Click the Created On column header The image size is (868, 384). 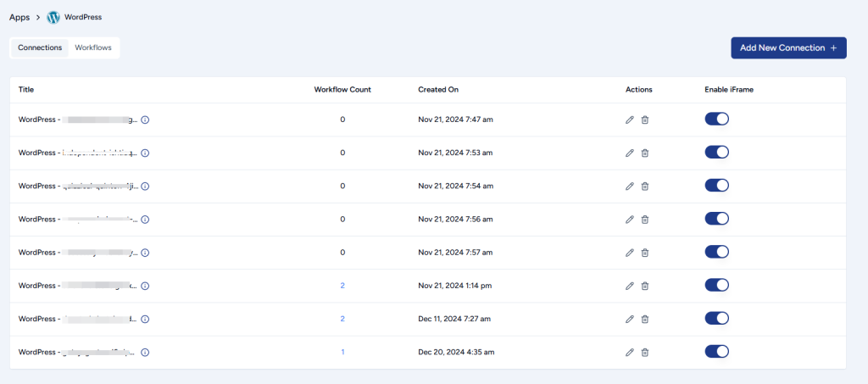[438, 89]
